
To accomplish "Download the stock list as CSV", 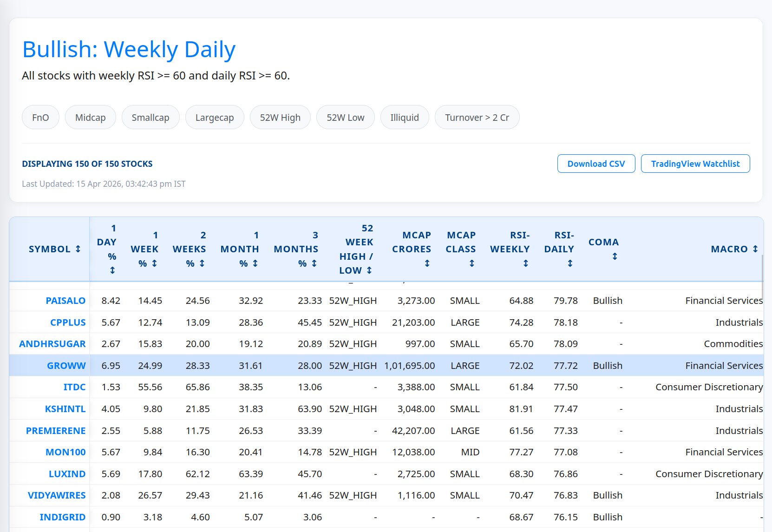I will [x=596, y=164].
